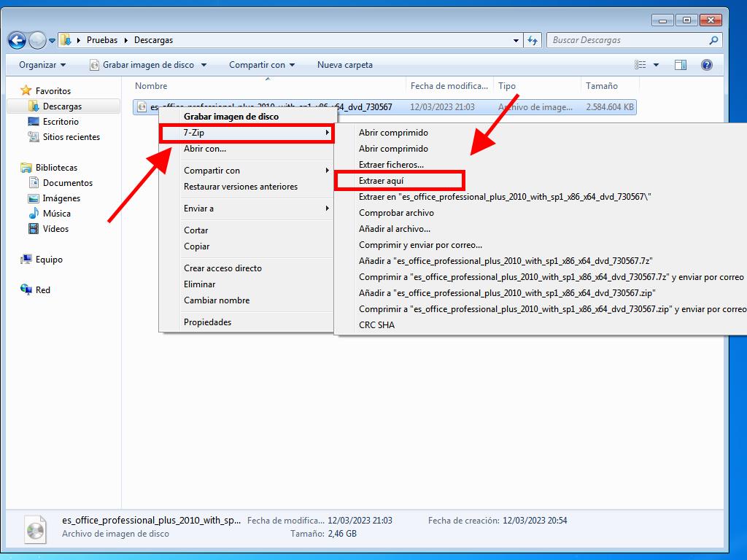The height and width of the screenshot is (560, 747).
Task: Select Equipo in navigation pane
Action: click(49, 260)
